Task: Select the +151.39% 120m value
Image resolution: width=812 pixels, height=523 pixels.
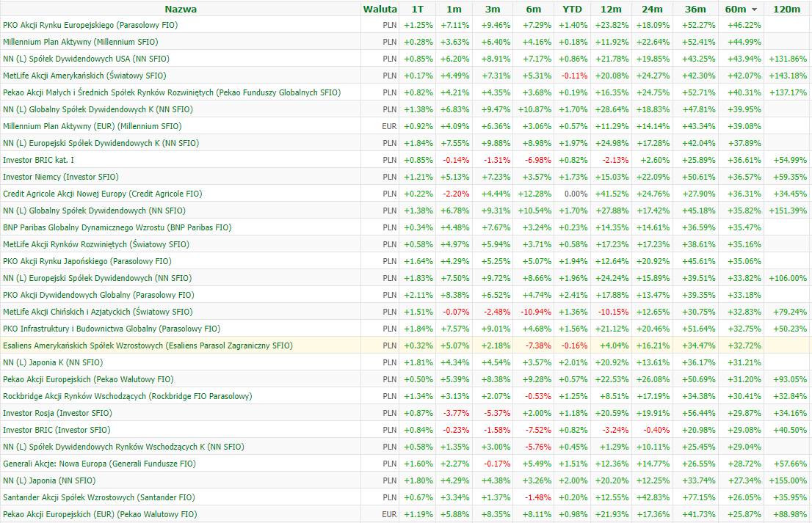Action: click(x=788, y=211)
